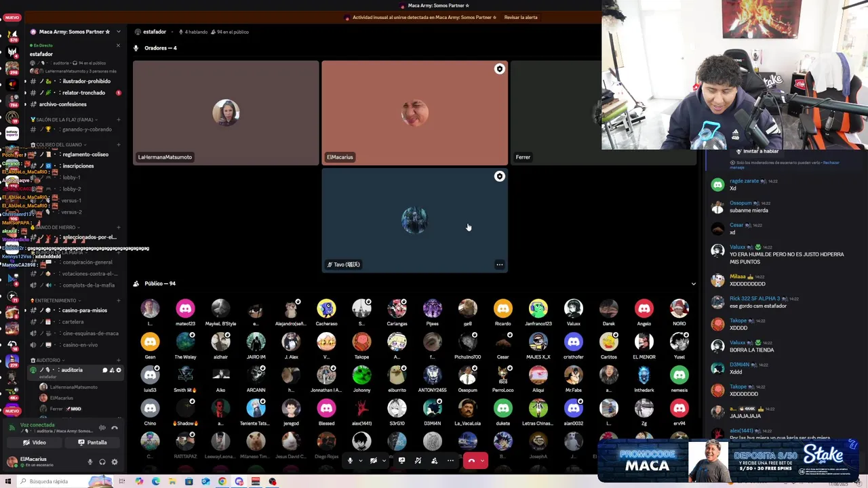The width and height of the screenshot is (868, 488).
Task: Open betway esports server icon
Action: (12, 134)
